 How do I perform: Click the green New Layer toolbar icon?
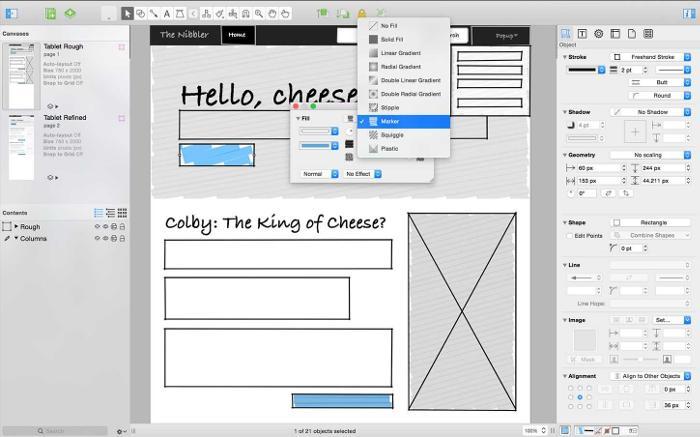pos(70,13)
